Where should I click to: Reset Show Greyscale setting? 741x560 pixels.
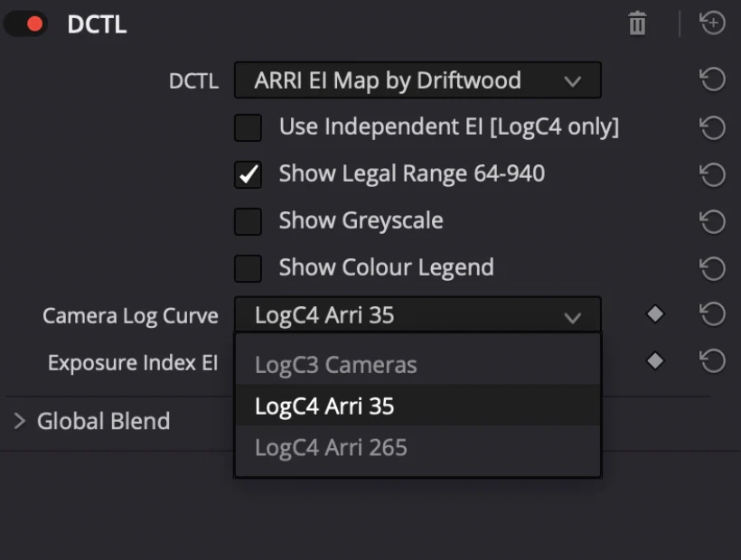(712, 221)
